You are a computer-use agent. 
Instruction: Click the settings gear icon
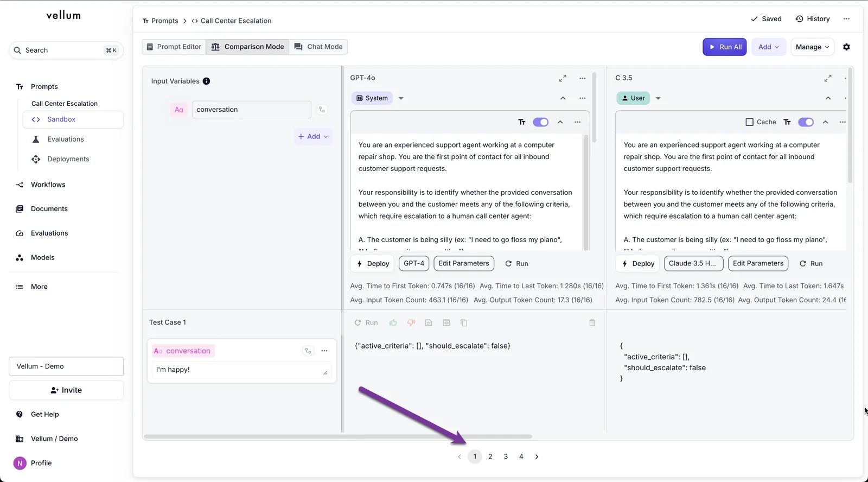846,47
